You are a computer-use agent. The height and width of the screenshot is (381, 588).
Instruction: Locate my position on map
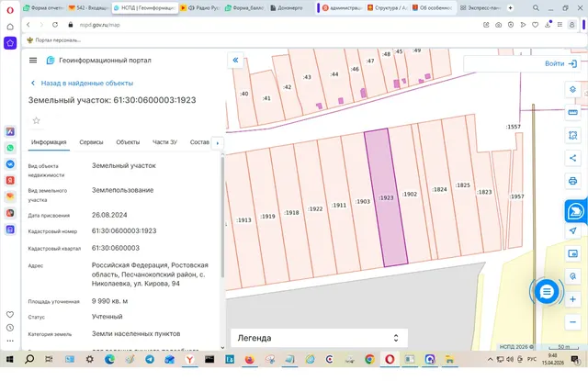[572, 230]
